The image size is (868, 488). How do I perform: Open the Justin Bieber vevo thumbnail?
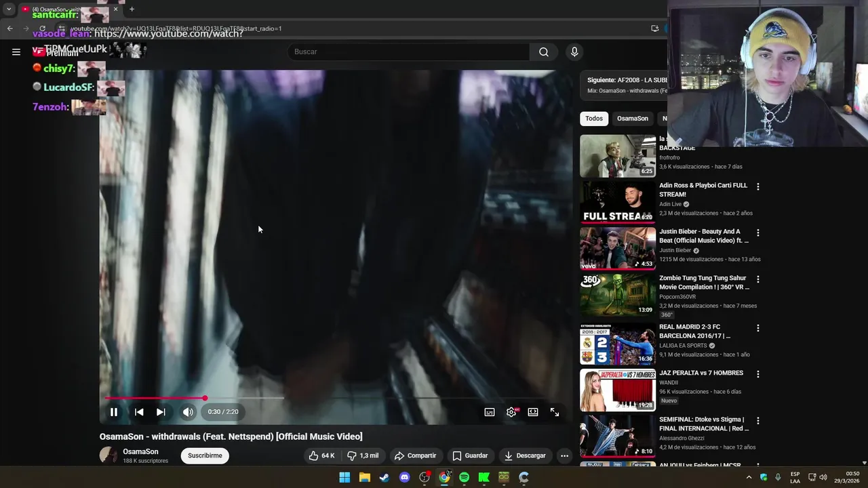618,248
